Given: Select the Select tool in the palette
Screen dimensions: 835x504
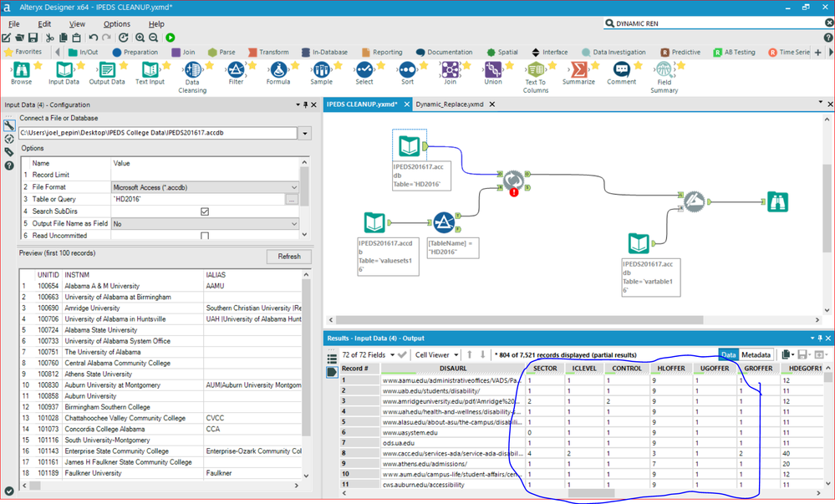Looking at the screenshot, I should coord(364,73).
